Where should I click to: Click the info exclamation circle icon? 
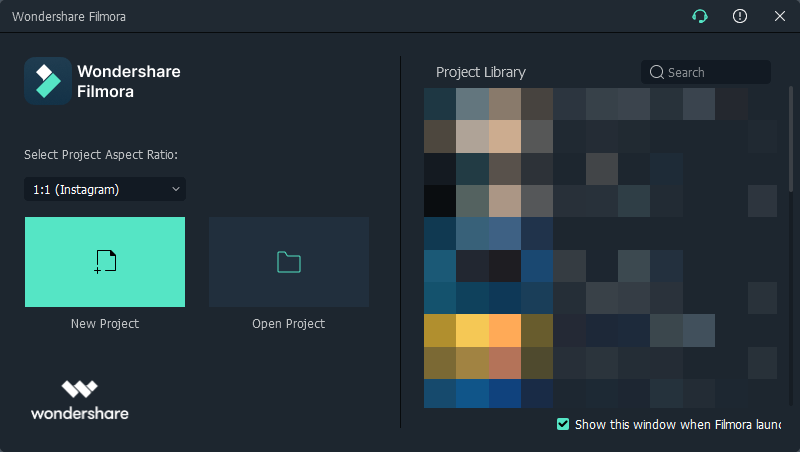[x=740, y=16]
